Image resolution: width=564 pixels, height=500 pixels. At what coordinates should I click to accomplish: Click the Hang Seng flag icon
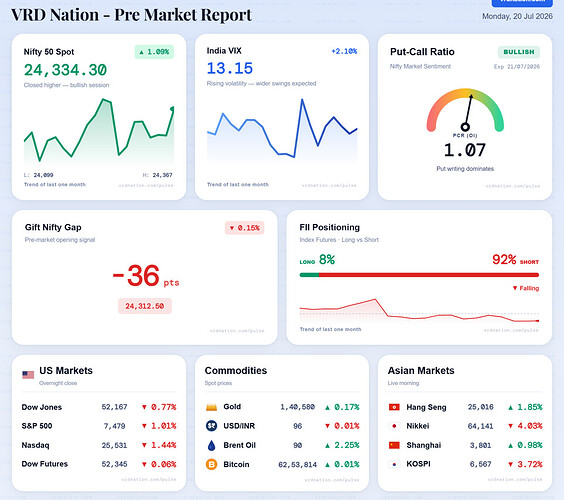point(394,407)
